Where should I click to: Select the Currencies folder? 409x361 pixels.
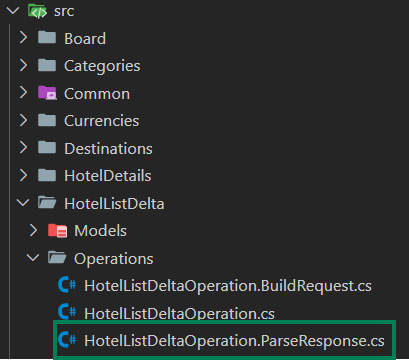click(102, 121)
